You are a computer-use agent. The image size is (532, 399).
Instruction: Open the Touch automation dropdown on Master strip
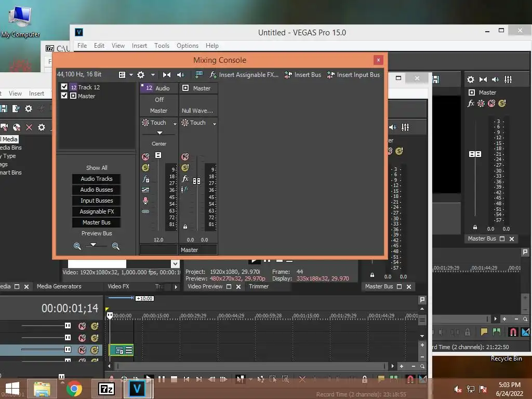(215, 124)
